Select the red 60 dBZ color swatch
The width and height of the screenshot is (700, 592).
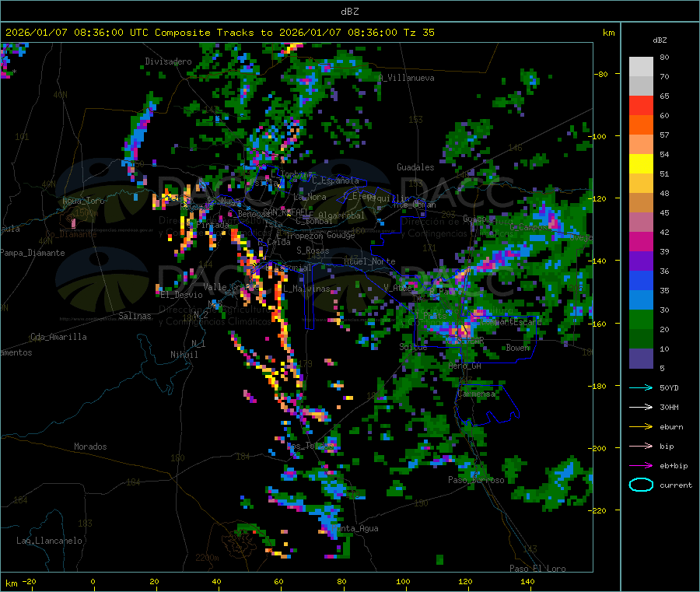pos(641,105)
